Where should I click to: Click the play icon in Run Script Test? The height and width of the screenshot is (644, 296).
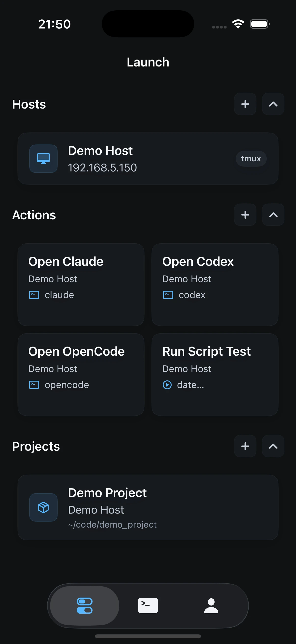pos(167,385)
